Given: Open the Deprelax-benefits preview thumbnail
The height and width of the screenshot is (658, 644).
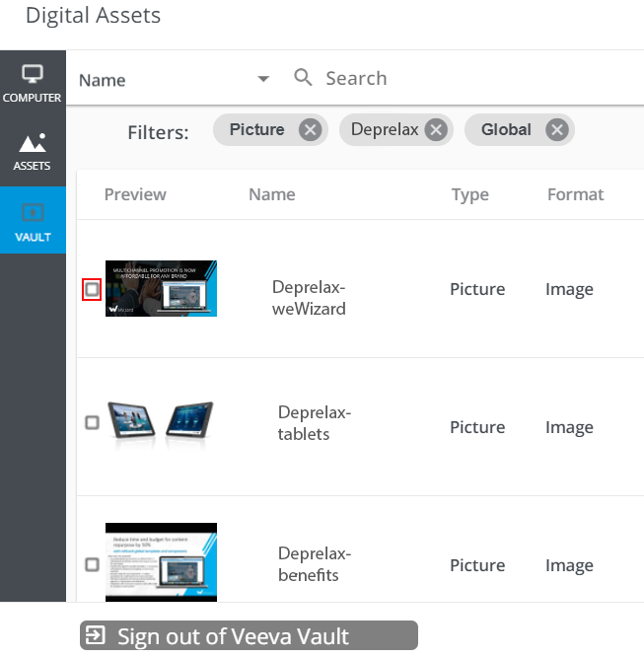Looking at the screenshot, I should point(161,561).
